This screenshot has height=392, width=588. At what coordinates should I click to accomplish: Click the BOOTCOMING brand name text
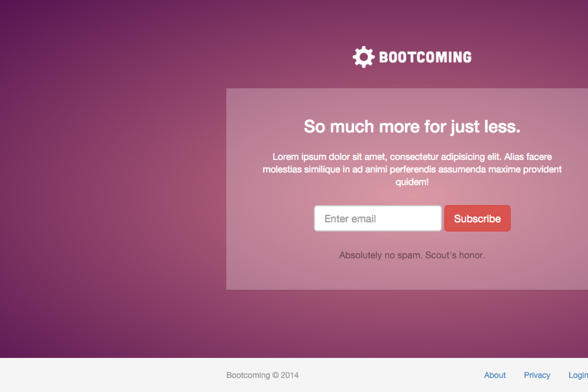pyautogui.click(x=425, y=57)
